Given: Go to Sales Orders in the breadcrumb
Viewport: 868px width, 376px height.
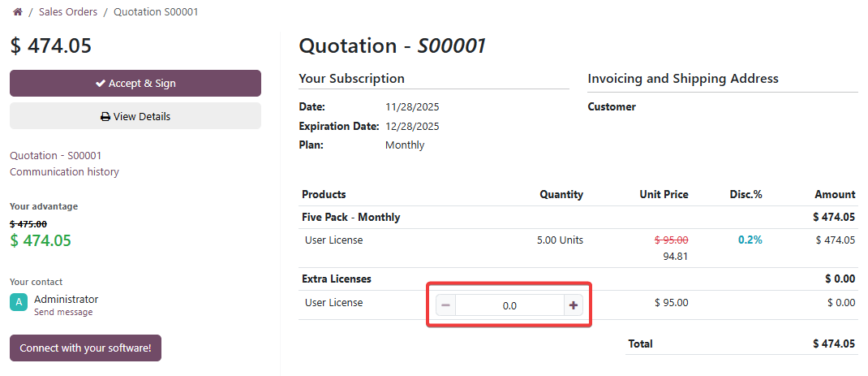Looking at the screenshot, I should 68,12.
